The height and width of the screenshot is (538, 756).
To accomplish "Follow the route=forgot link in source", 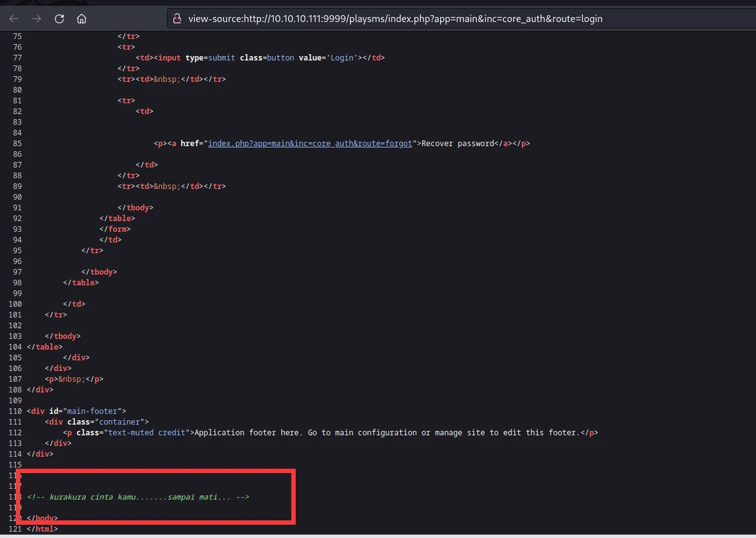I will click(x=310, y=144).
